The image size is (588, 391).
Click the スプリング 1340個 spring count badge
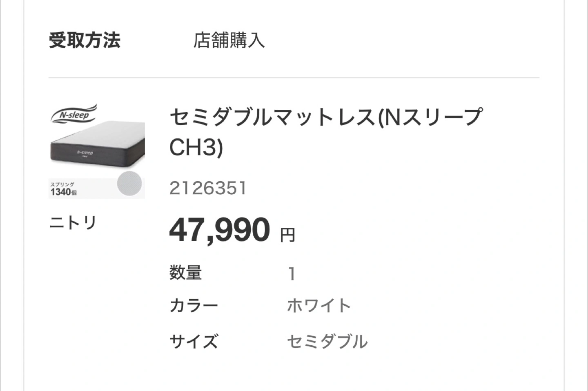pos(63,189)
